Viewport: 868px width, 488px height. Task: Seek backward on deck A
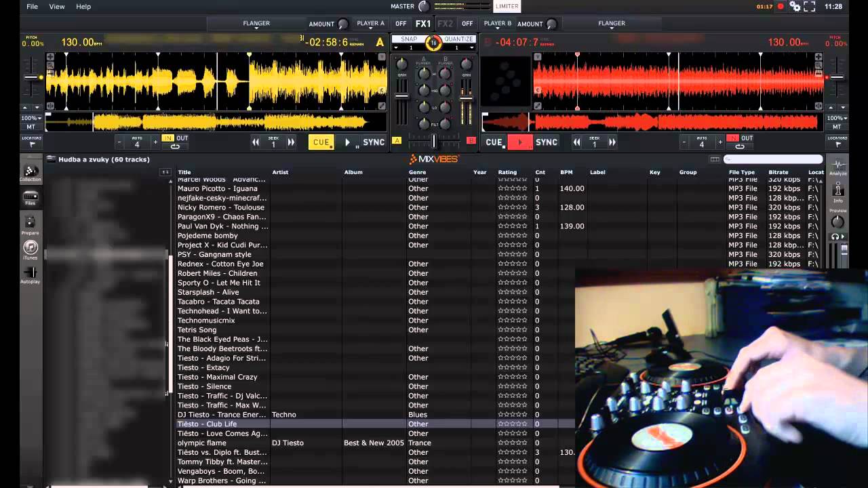256,142
